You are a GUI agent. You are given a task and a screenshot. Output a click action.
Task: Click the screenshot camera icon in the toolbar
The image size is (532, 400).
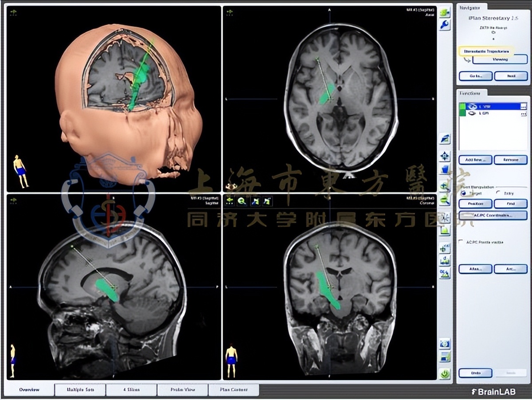click(445, 344)
